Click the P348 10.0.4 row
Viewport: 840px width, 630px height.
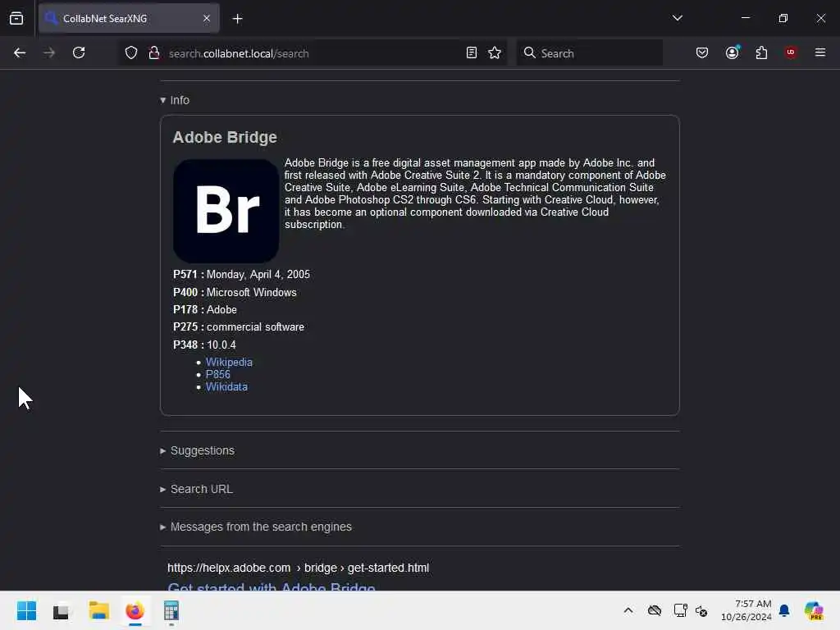[x=204, y=345]
